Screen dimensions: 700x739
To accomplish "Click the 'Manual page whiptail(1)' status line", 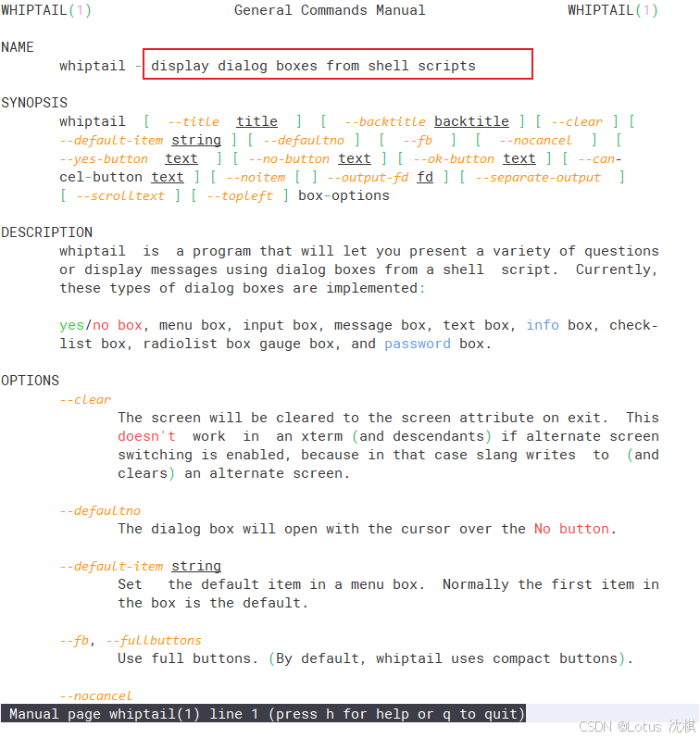I will coord(263,714).
